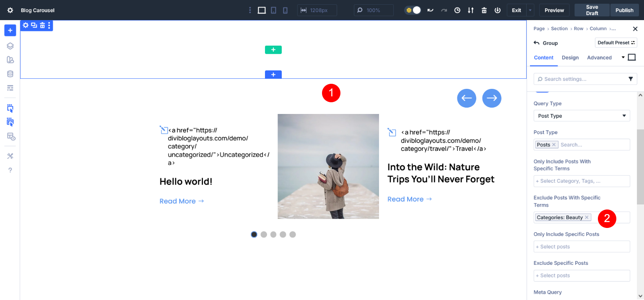Click the woman on pier image
The width and height of the screenshot is (644, 300).
(328, 166)
